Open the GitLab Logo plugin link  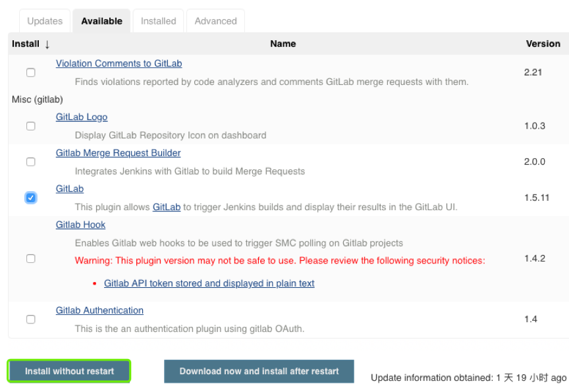82,117
